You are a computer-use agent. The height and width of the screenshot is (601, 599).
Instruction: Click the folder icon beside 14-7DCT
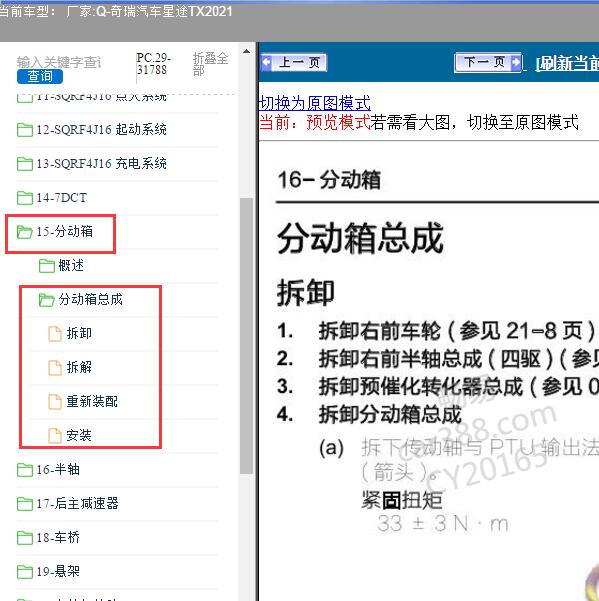[25, 198]
